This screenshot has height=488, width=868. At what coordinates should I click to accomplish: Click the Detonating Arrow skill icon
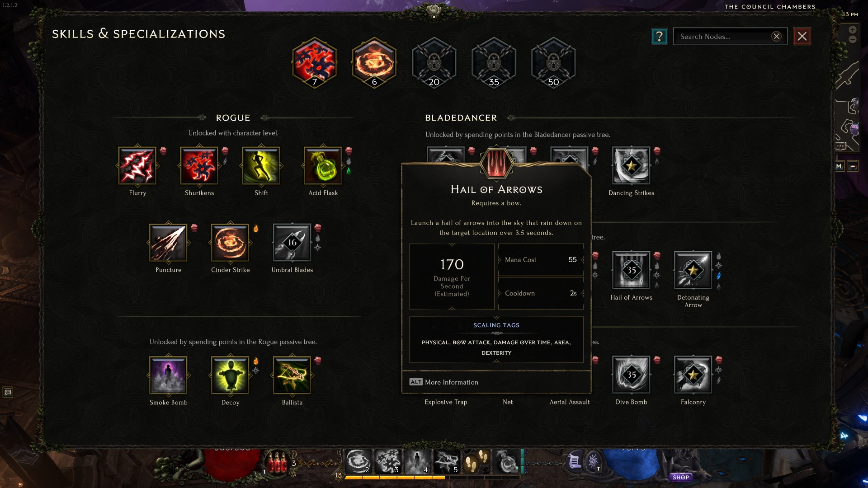coord(693,270)
